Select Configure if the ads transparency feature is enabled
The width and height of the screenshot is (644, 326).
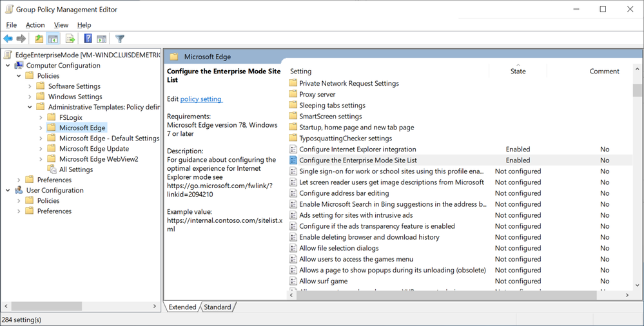point(377,226)
